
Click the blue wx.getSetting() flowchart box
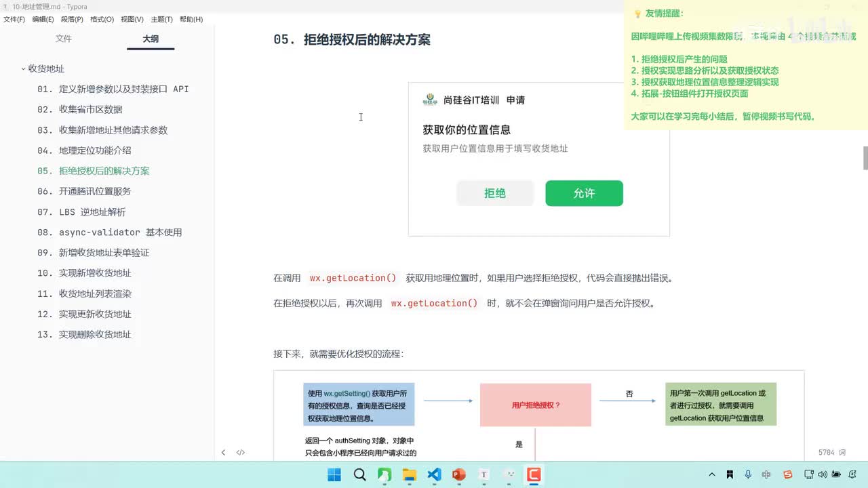pos(359,405)
